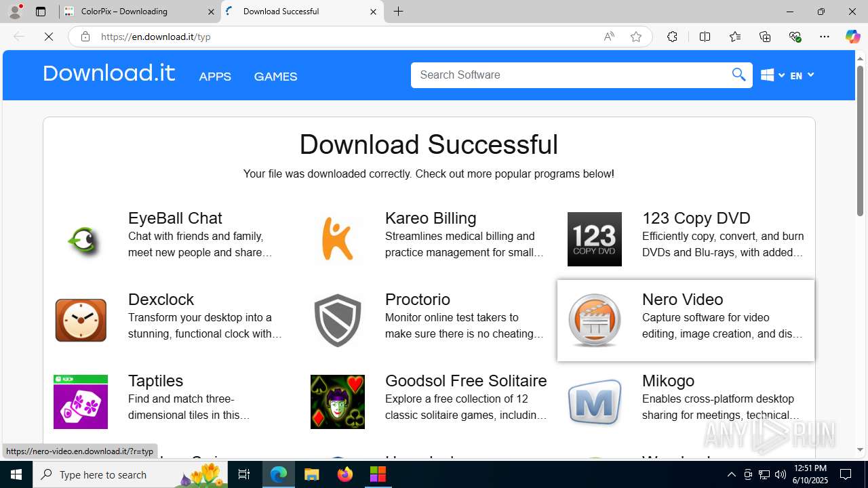Open the browser Extensions icon
The image size is (868, 488).
672,37
